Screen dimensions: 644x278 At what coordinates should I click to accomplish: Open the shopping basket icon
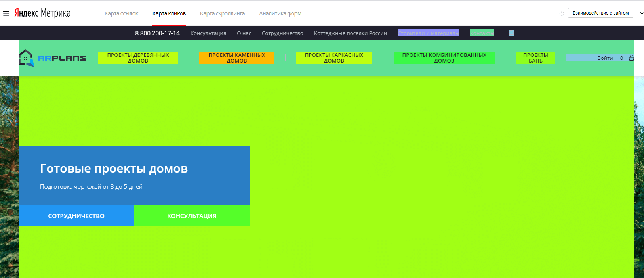point(631,58)
